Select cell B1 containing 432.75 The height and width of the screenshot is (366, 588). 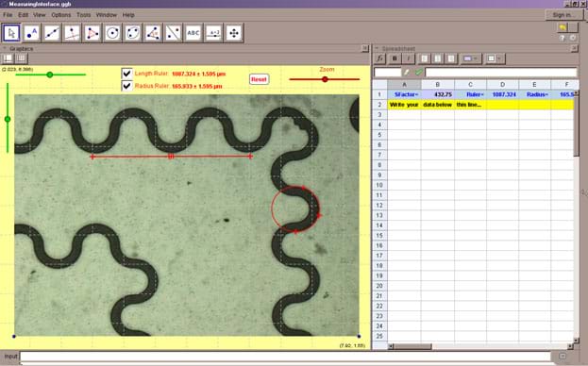point(437,94)
